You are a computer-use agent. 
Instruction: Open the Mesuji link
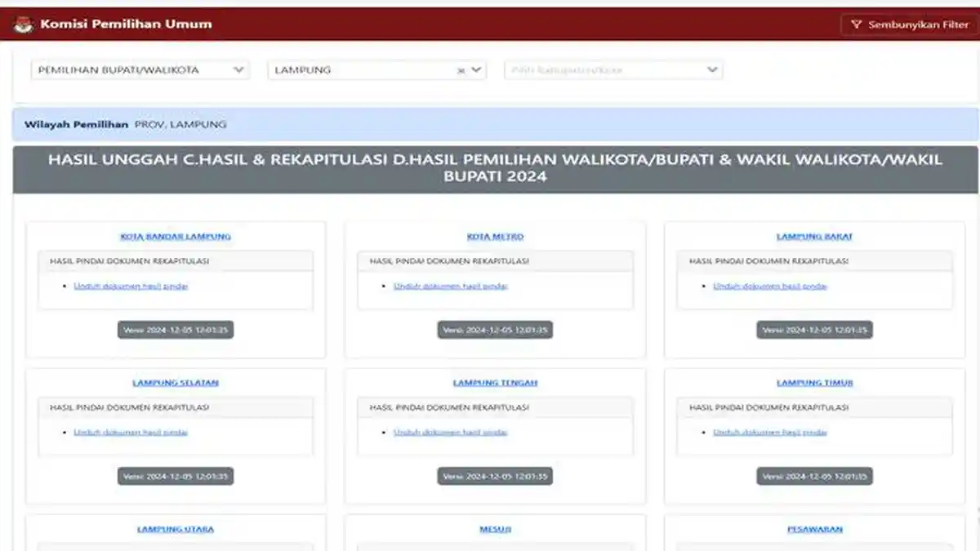495,529
